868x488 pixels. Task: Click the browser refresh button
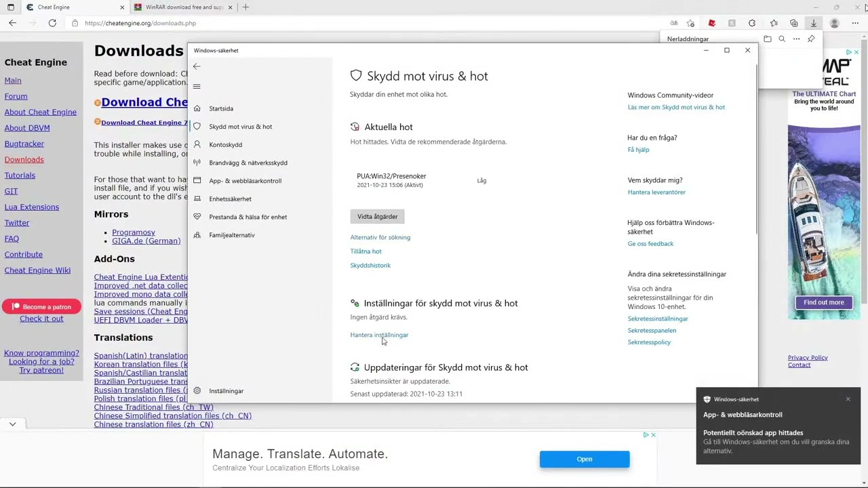pyautogui.click(x=52, y=23)
